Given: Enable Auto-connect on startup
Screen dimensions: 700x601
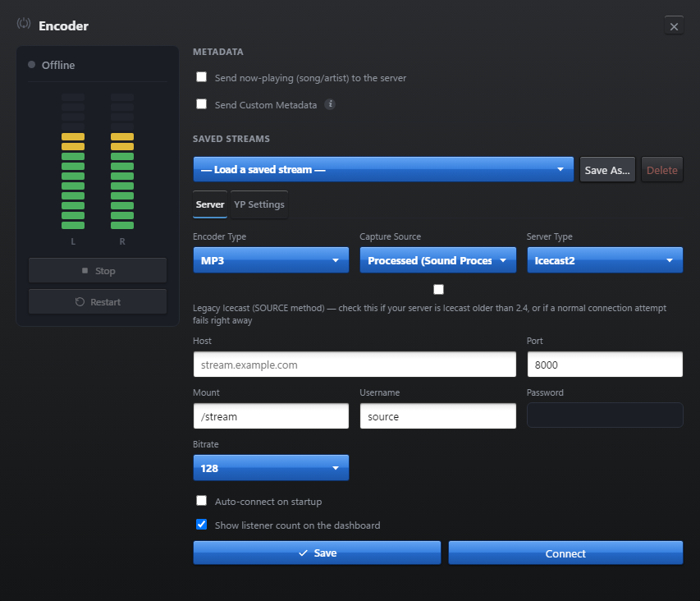Looking at the screenshot, I should point(202,501).
